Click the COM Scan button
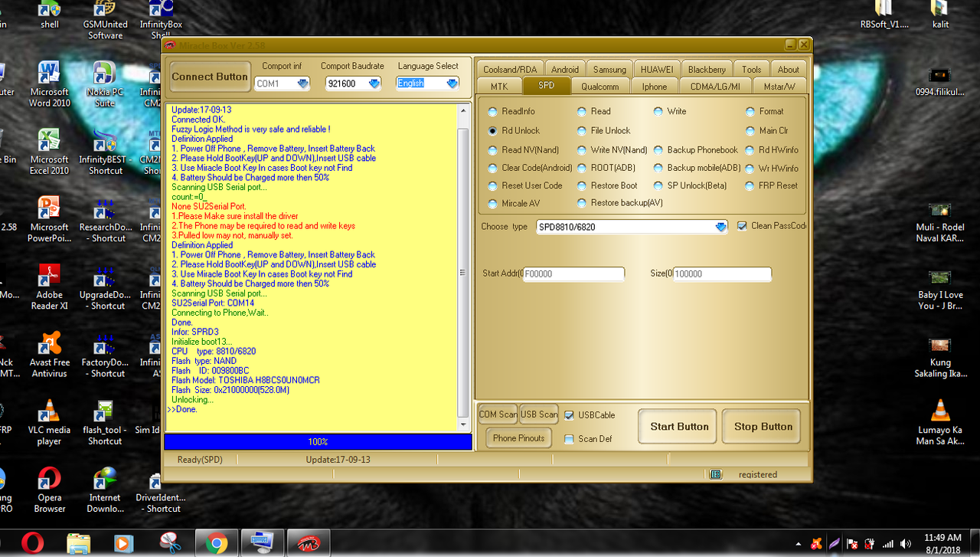Image resolution: width=980 pixels, height=557 pixels. (498, 414)
